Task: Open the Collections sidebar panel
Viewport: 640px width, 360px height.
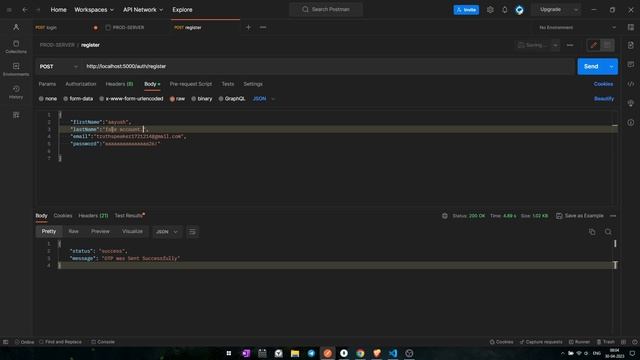Action: [x=16, y=47]
